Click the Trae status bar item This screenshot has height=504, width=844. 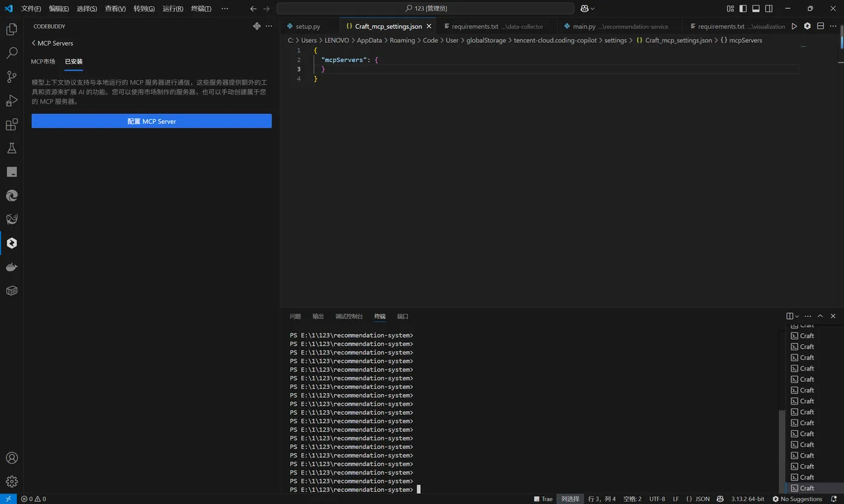[x=543, y=499]
